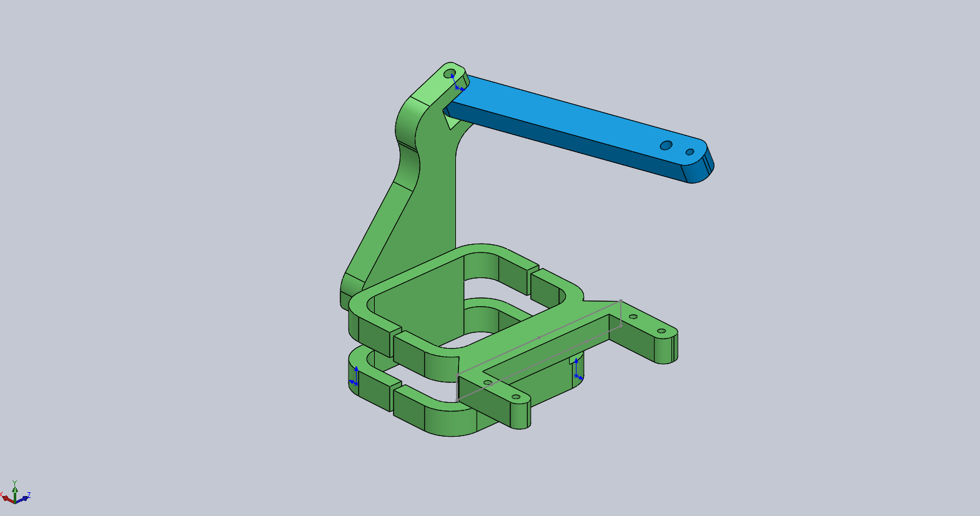
Task: Select the larger hole in the blue arm
Action: [x=666, y=146]
